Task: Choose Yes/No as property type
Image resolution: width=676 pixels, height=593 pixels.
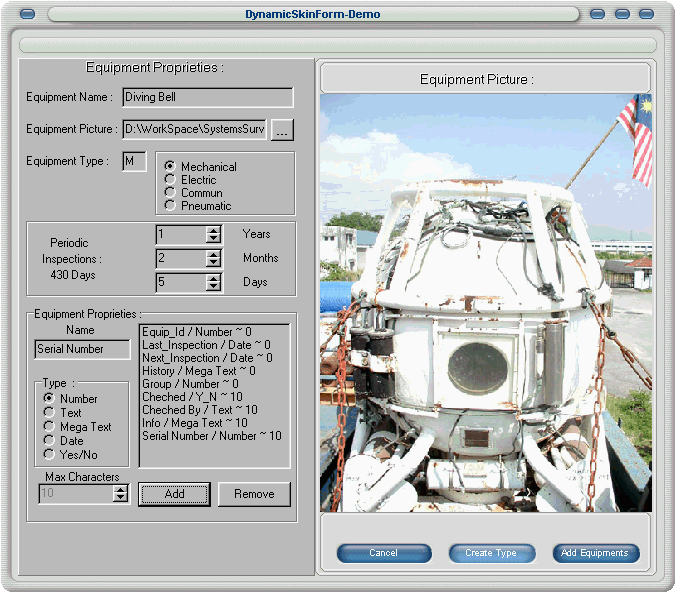Action: pos(48,455)
